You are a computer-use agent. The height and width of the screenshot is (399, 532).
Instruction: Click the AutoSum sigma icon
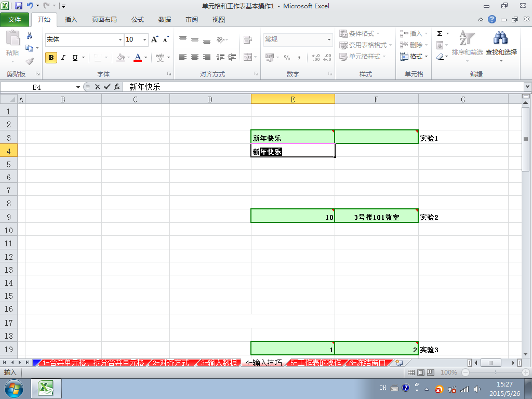pyautogui.click(x=440, y=34)
